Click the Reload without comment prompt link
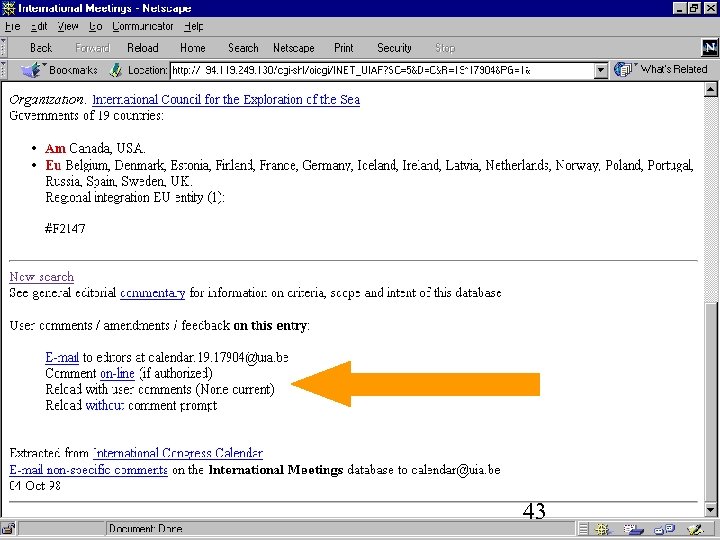The width and height of the screenshot is (720, 540). (105, 405)
